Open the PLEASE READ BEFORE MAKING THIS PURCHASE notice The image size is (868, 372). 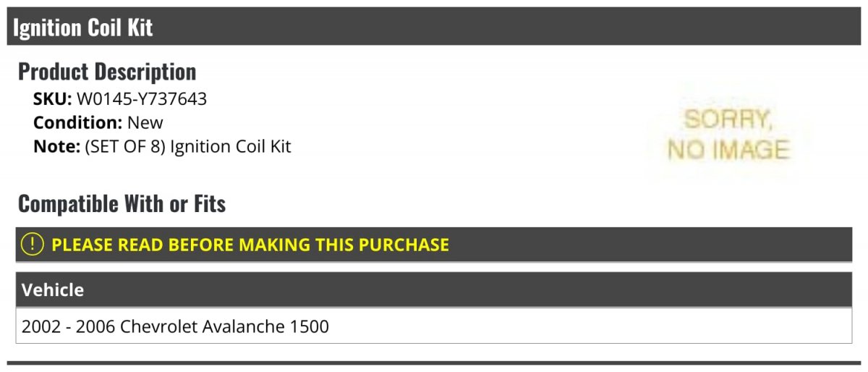click(x=434, y=244)
